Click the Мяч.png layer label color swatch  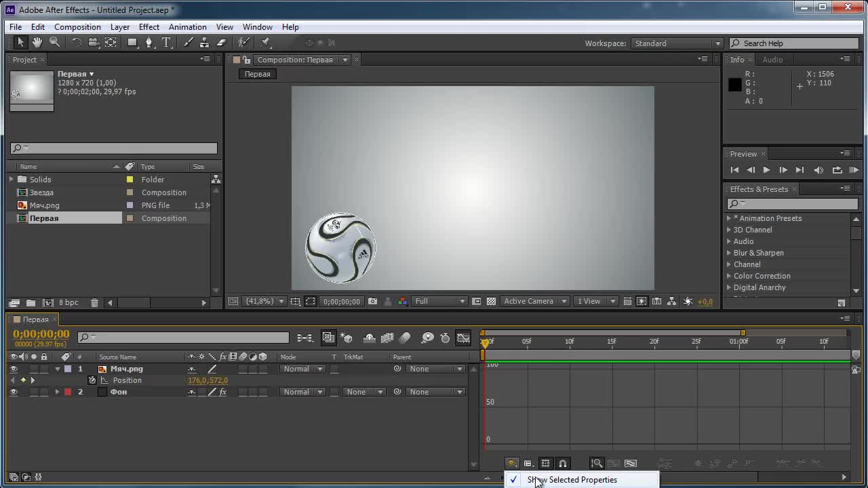[68, 369]
